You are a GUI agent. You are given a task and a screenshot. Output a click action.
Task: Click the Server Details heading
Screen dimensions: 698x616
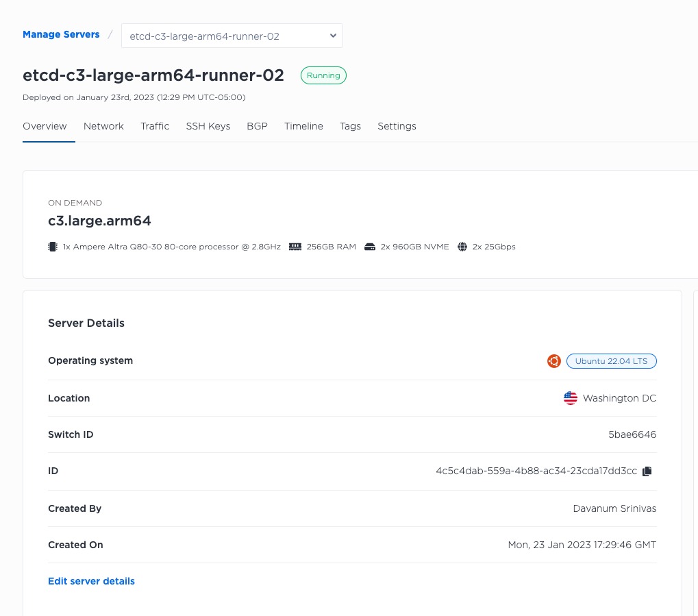pyautogui.click(x=86, y=323)
